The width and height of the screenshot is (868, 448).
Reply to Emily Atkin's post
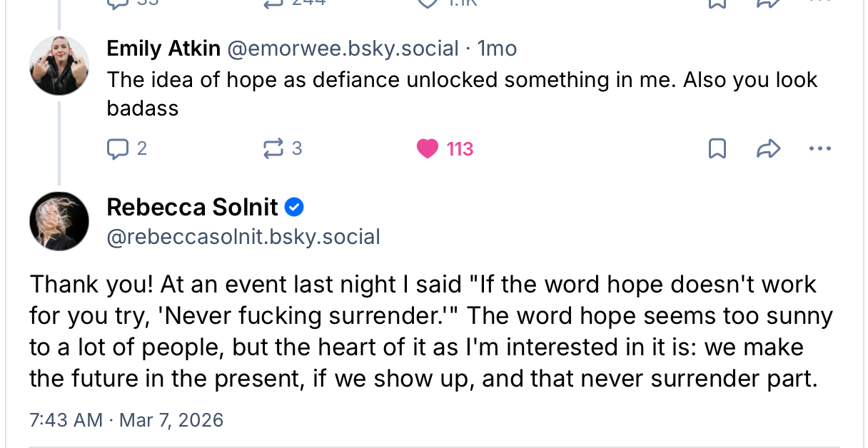pos(117,148)
